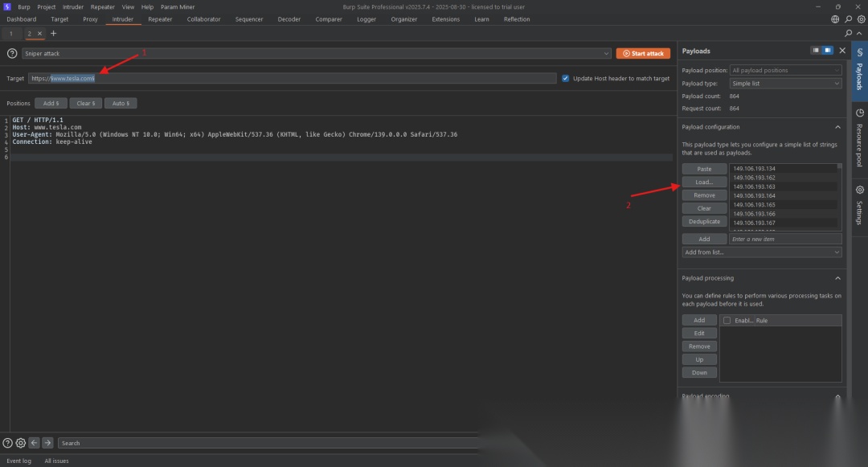Go to next search match arrow

tap(47, 443)
